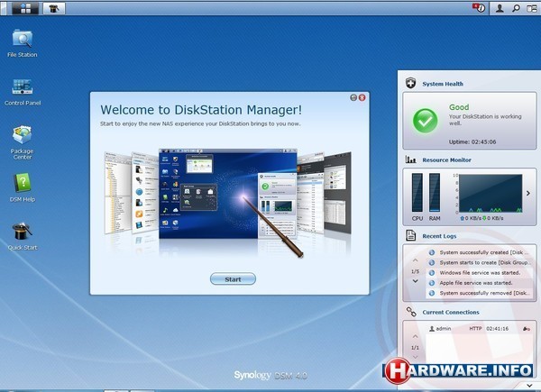Open the main menu grid button
Viewport: 541px width, 392px height.
pos(22,7)
